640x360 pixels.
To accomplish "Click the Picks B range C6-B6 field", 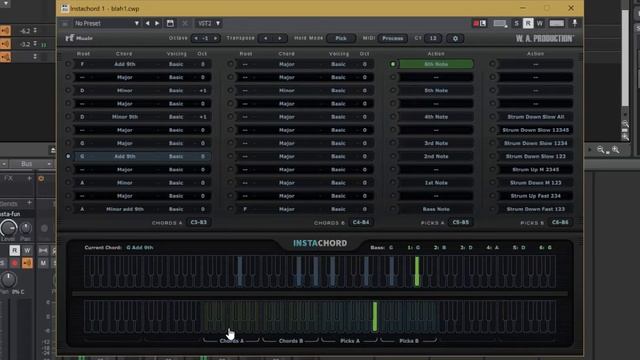I will click(x=560, y=222).
